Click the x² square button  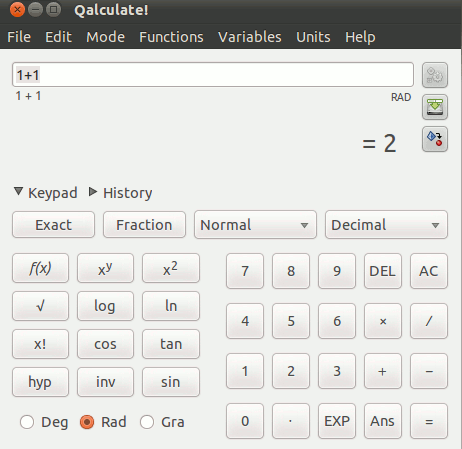[171, 268]
